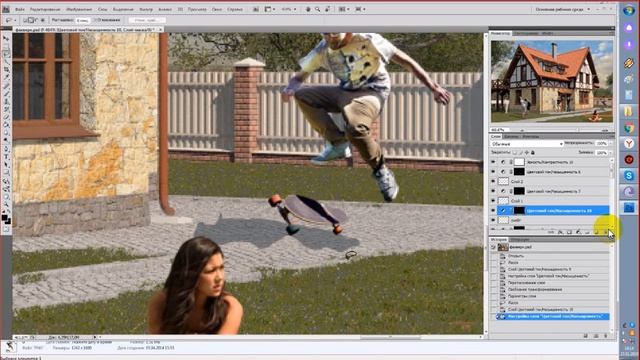Screen dimensions: 640x360
Task: Select the Move tool in the toolbox
Action: tap(6, 38)
